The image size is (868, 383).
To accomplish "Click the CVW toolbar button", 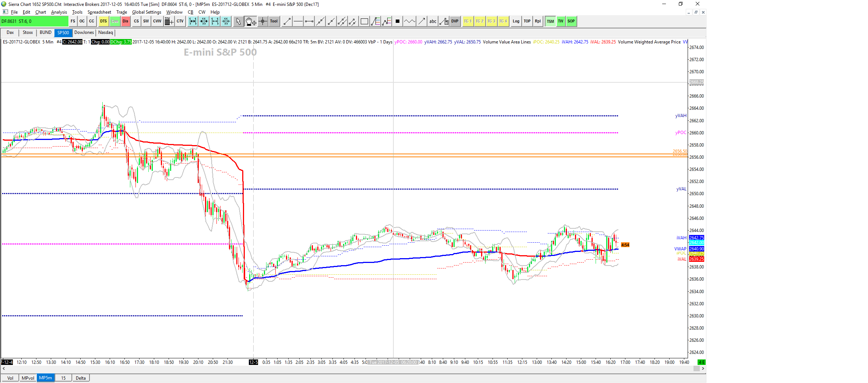I will (157, 21).
